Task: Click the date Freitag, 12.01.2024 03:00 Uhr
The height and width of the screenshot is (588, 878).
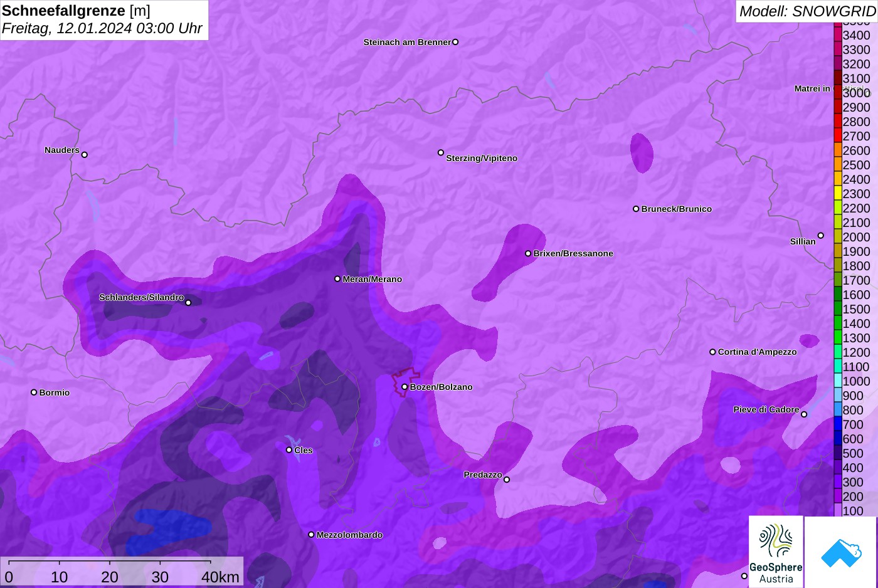Action: coord(102,28)
